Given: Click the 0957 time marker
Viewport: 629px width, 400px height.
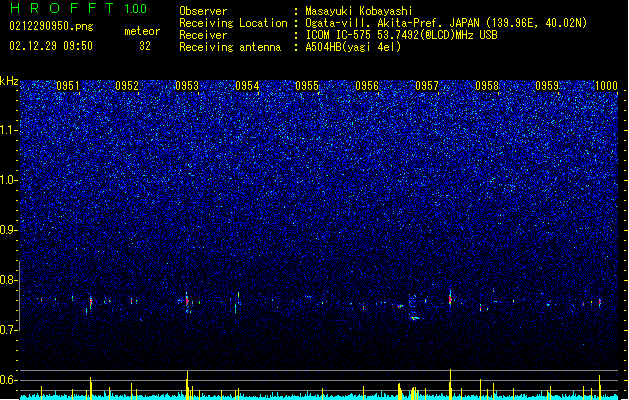Looking at the screenshot, I should click(x=427, y=85).
